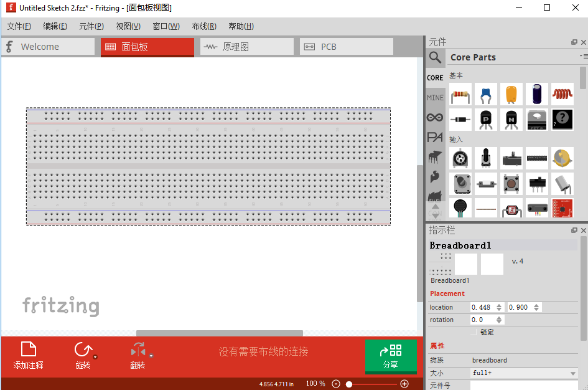Click the zoom slider handle
This screenshot has height=390, width=588.
(x=349, y=384)
